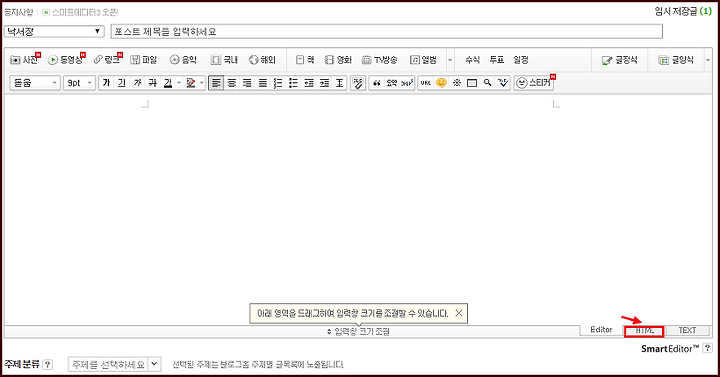Click the 수식 formula button
This screenshot has height=377, width=720.
(472, 60)
